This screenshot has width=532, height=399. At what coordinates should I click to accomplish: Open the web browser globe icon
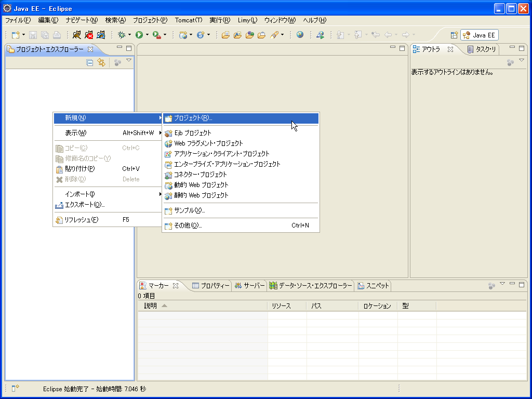[x=300, y=35]
